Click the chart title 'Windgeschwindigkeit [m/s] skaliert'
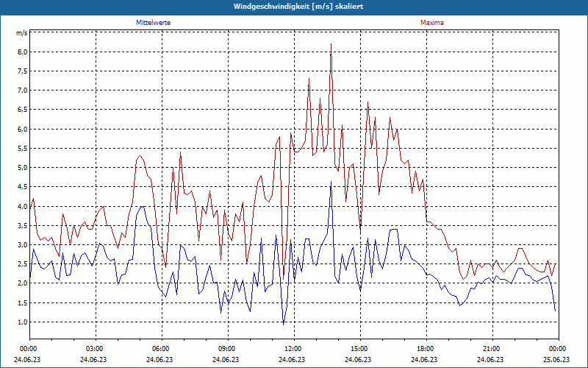 click(298, 7)
